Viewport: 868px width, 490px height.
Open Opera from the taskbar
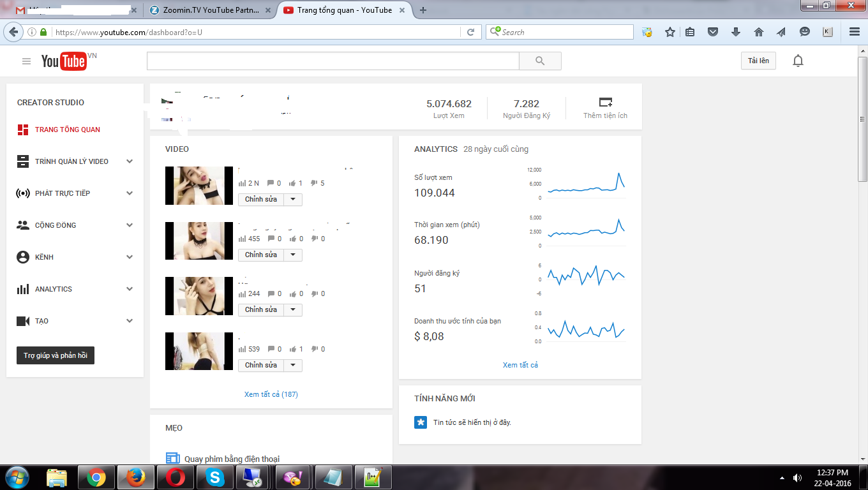pos(176,477)
